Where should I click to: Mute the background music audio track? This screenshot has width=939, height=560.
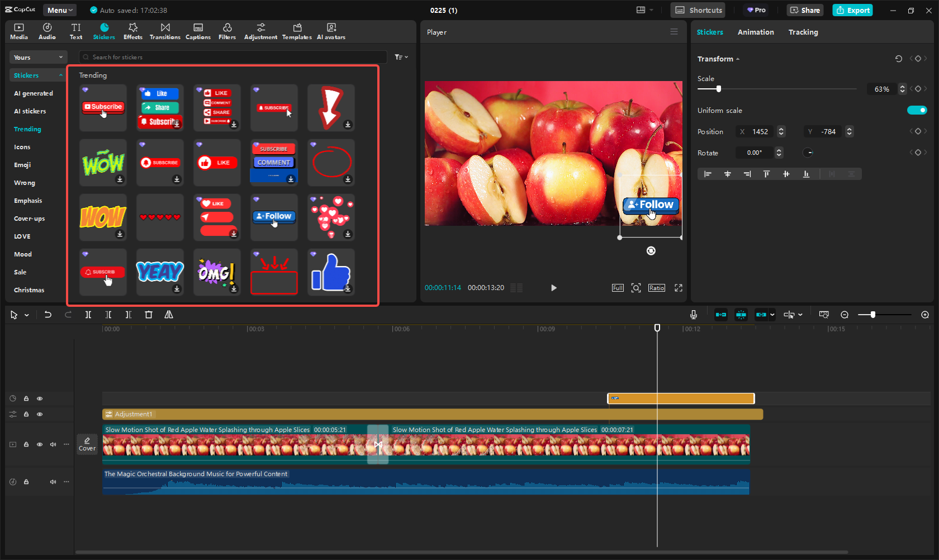53,482
